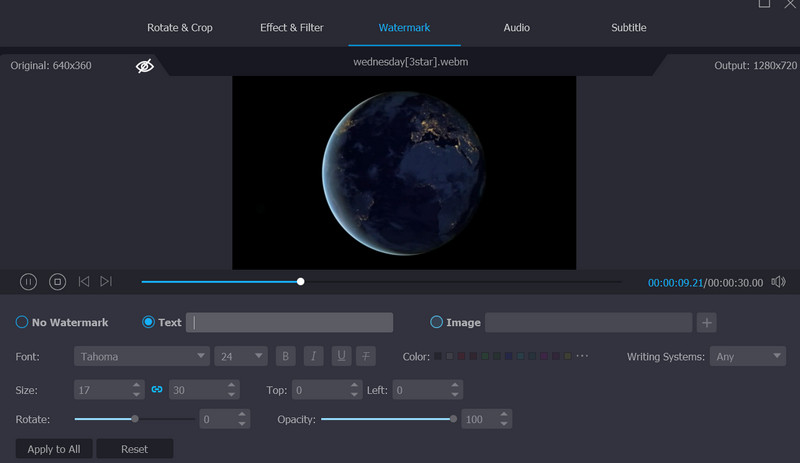The width and height of the screenshot is (800, 463).
Task: Toggle size aspect ratio link icon
Action: pyautogui.click(x=156, y=389)
